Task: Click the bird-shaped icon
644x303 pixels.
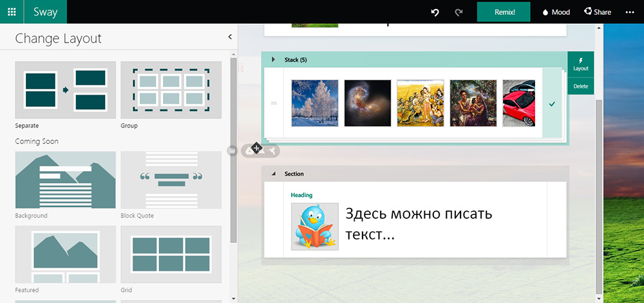Action: point(272,151)
